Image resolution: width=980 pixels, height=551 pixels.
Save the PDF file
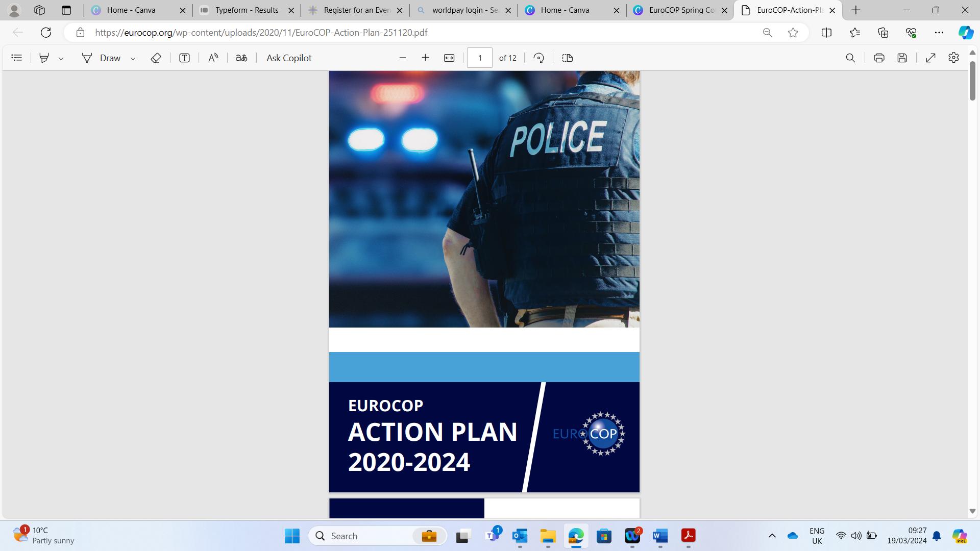[x=902, y=58]
